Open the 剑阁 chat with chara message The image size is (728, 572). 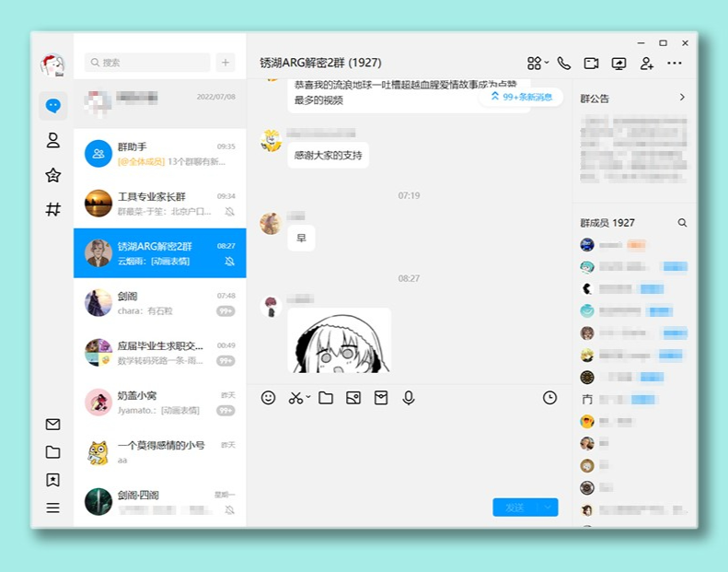pyautogui.click(x=160, y=303)
